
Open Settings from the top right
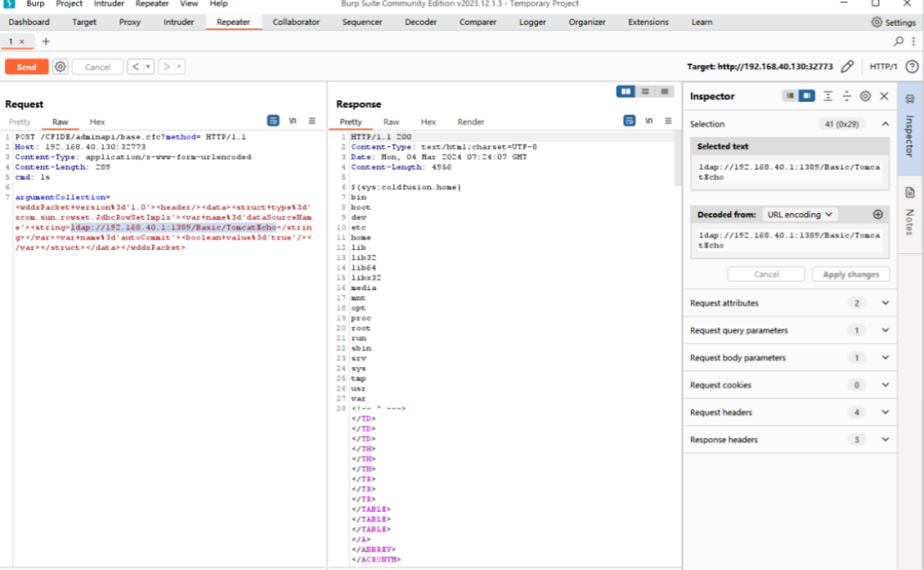tap(893, 23)
